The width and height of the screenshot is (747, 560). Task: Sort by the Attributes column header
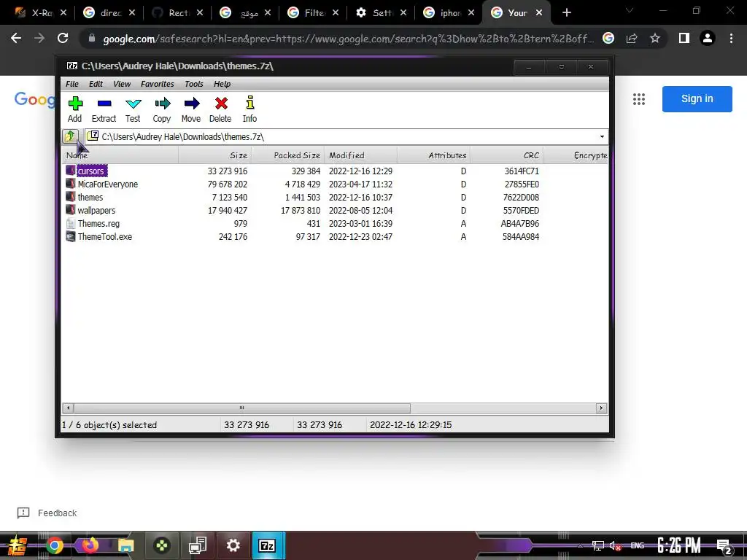point(433,155)
